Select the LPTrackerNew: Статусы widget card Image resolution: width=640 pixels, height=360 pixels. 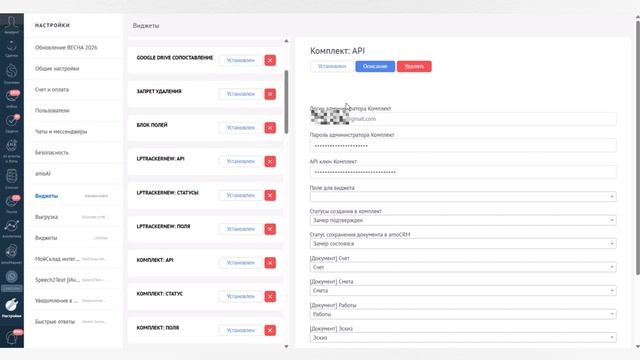(x=205, y=196)
